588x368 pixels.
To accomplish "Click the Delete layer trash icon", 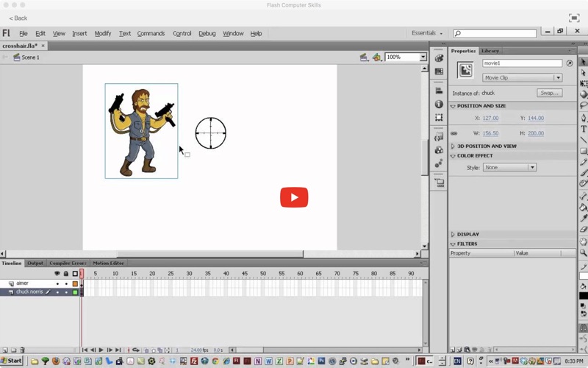I will (x=22, y=350).
